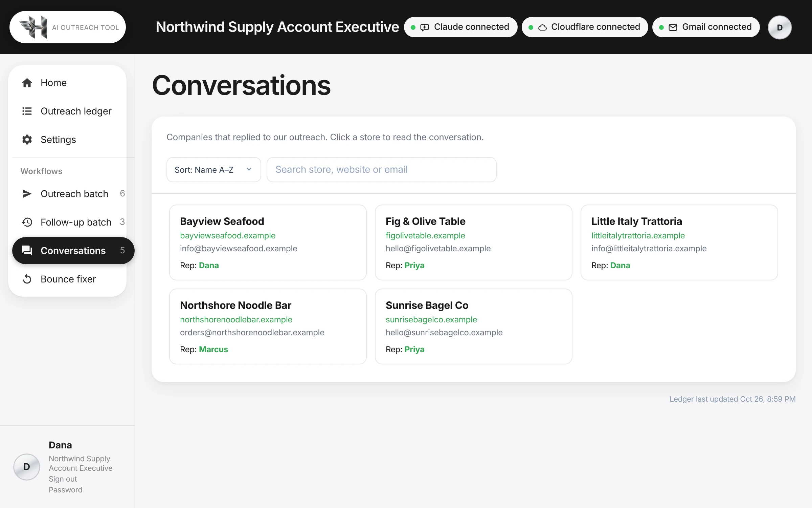Click the Cloudflare connected status pill
812x508 pixels.
(x=585, y=27)
